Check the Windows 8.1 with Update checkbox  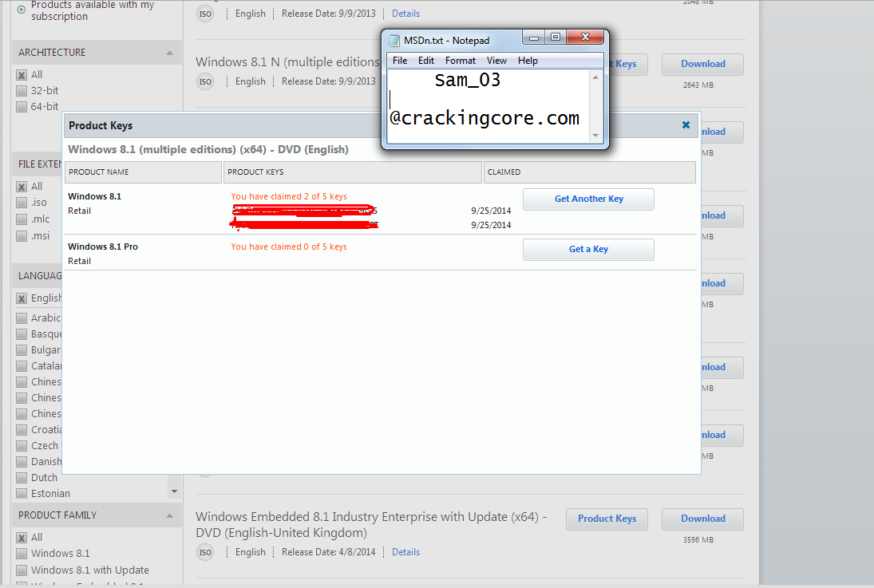(x=22, y=570)
